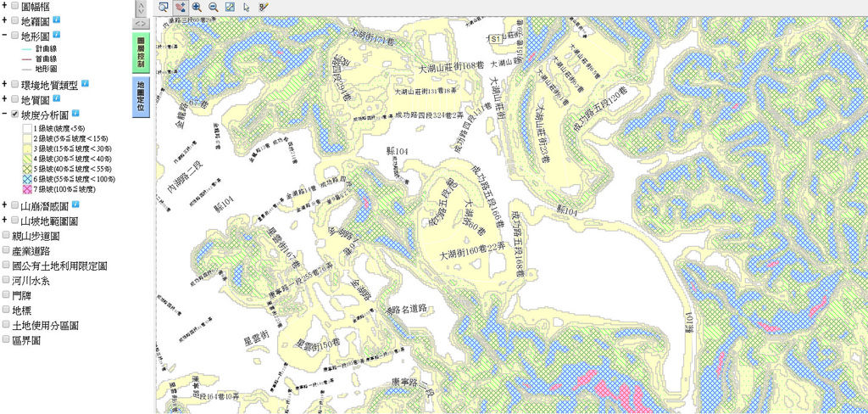Open the green 圖層控制 tab
The height and width of the screenshot is (414, 868).
pyautogui.click(x=141, y=52)
